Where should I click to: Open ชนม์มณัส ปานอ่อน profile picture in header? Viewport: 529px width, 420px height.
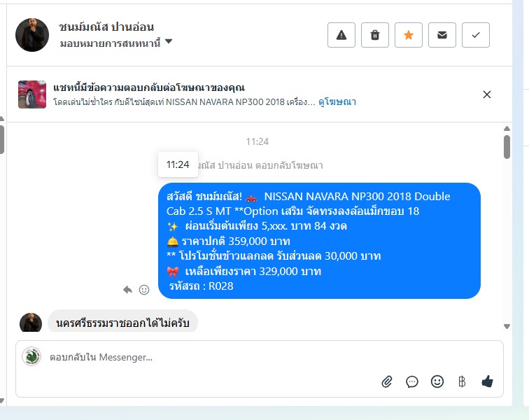point(32,35)
